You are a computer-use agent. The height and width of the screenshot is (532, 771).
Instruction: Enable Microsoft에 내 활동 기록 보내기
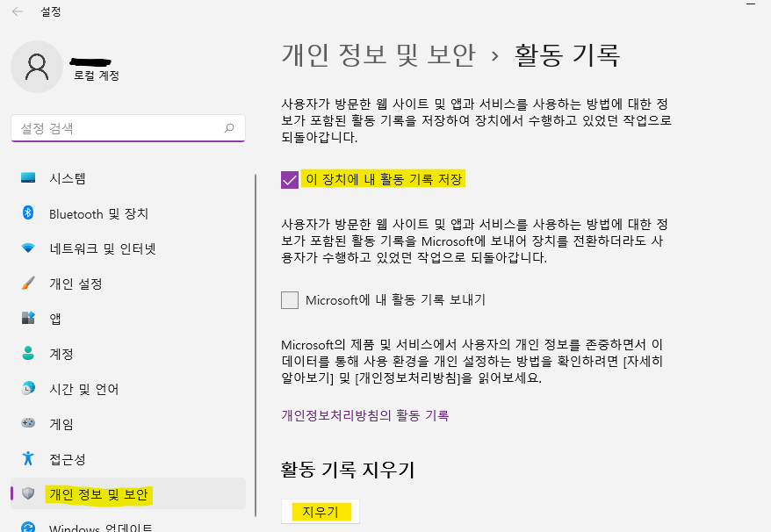pyautogui.click(x=289, y=299)
